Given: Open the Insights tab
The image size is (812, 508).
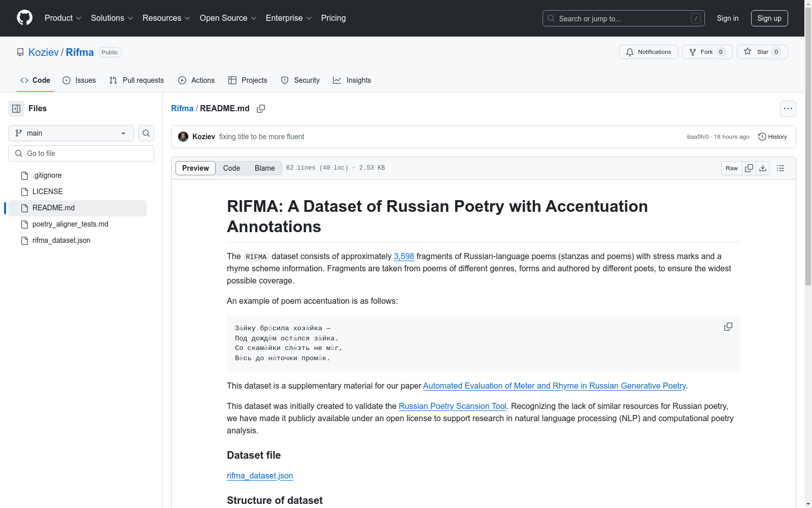Looking at the screenshot, I should pyautogui.click(x=352, y=80).
